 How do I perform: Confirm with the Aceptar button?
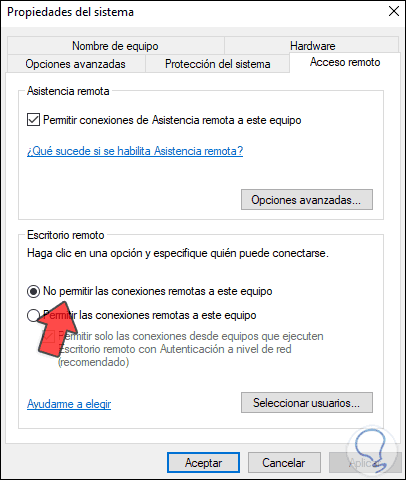[x=203, y=463]
